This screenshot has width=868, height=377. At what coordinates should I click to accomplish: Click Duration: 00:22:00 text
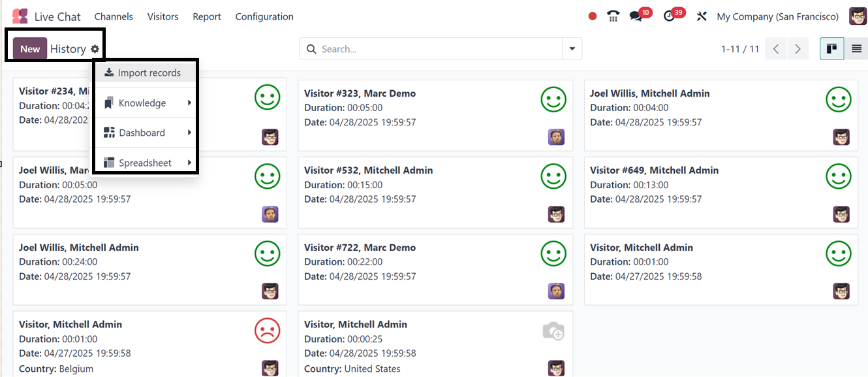[343, 262]
